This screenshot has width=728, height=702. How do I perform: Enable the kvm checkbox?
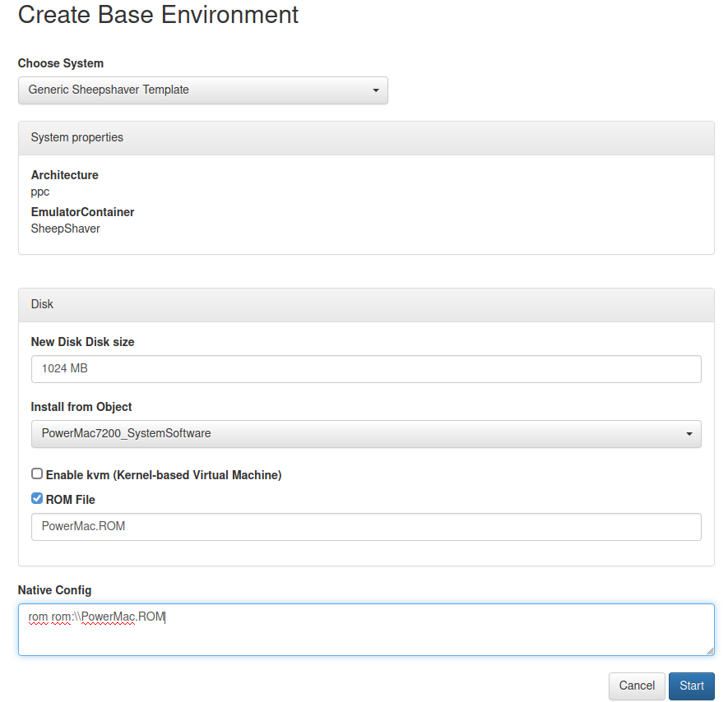click(x=37, y=473)
